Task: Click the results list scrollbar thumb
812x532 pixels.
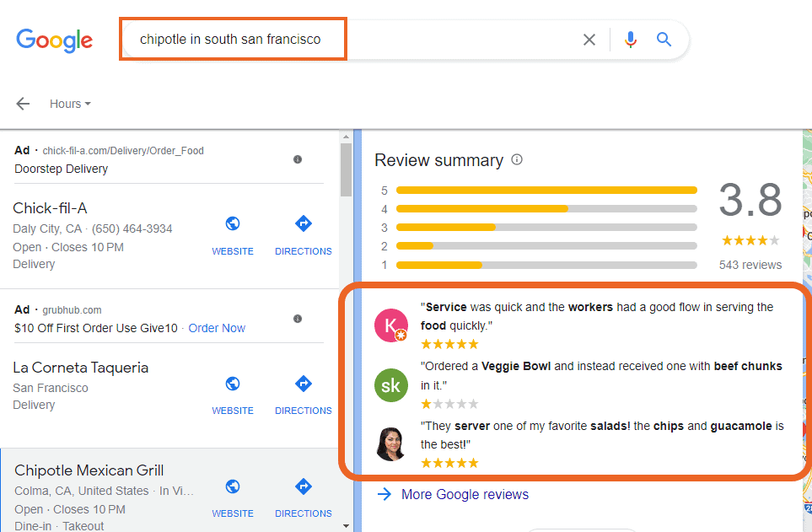Action: (x=346, y=170)
